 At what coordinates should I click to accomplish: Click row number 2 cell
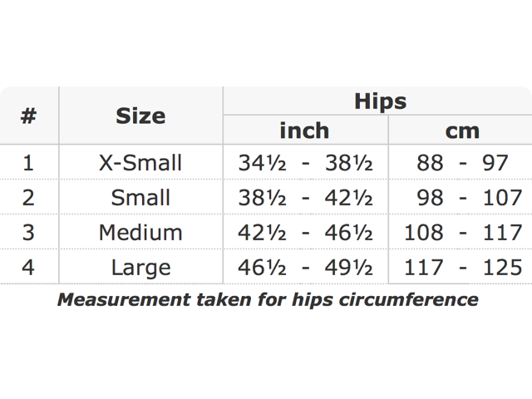point(28,197)
